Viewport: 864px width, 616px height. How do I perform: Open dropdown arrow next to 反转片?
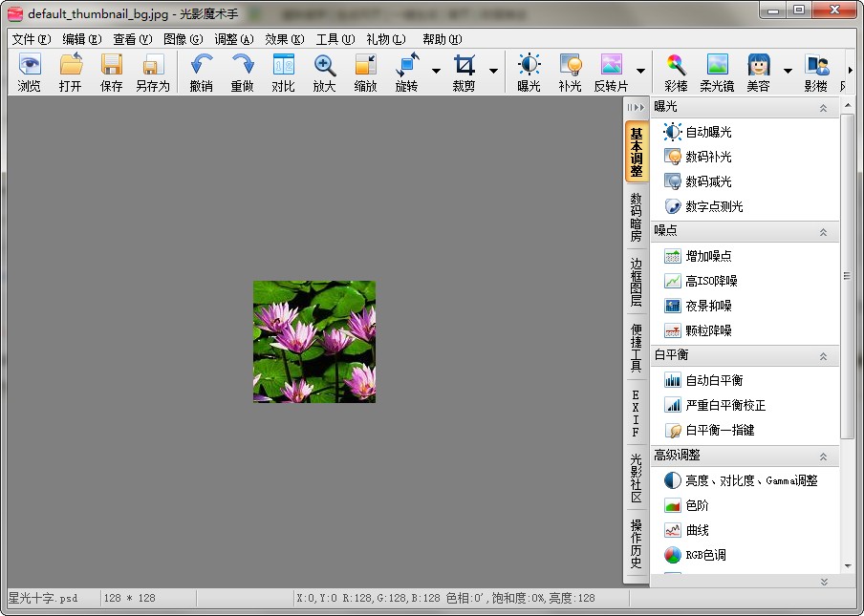pyautogui.click(x=640, y=71)
